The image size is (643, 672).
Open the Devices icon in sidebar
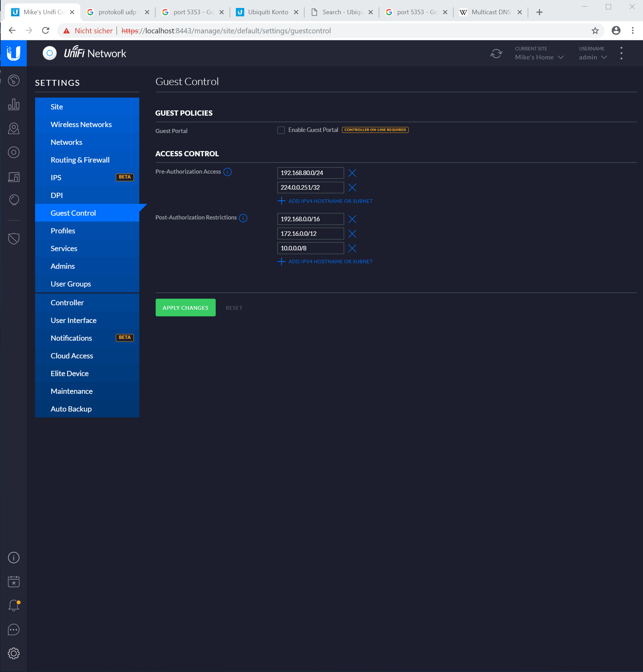click(14, 152)
